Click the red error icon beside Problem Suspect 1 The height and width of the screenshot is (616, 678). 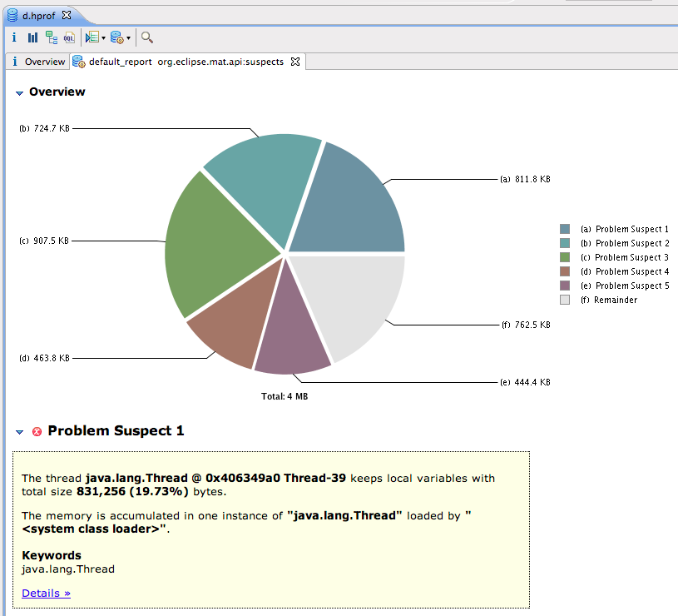(37, 431)
